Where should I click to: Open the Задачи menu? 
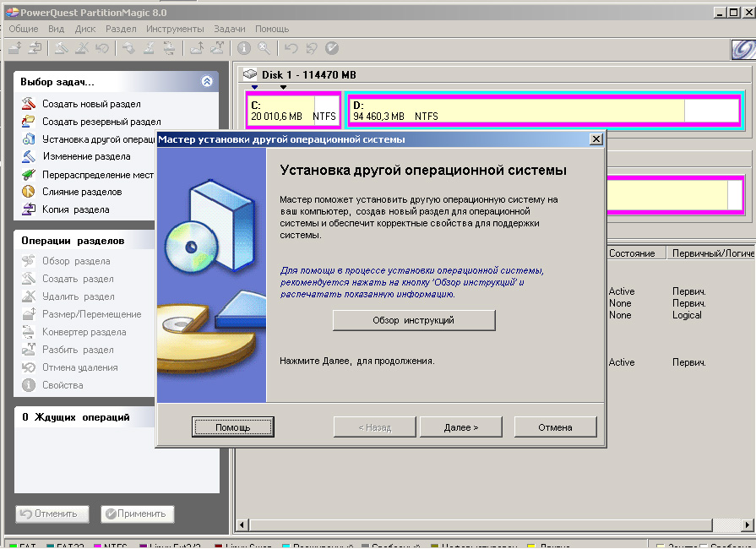(x=230, y=29)
